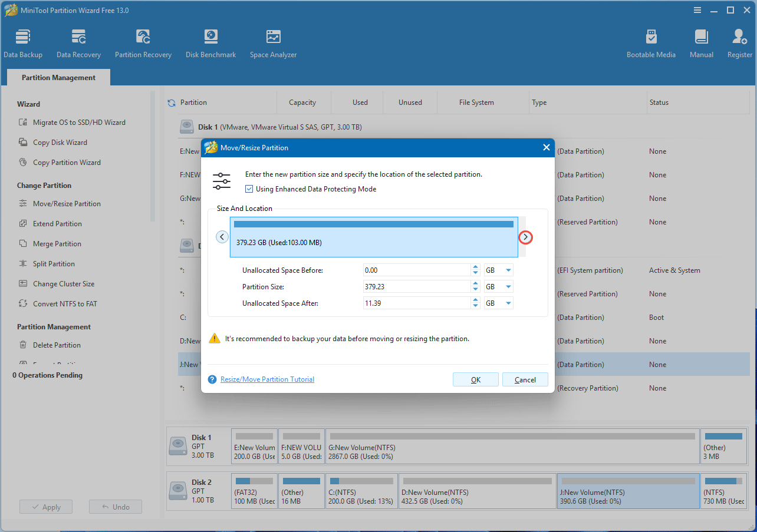Open the Space Analyzer
The image size is (757, 532).
(x=273, y=42)
